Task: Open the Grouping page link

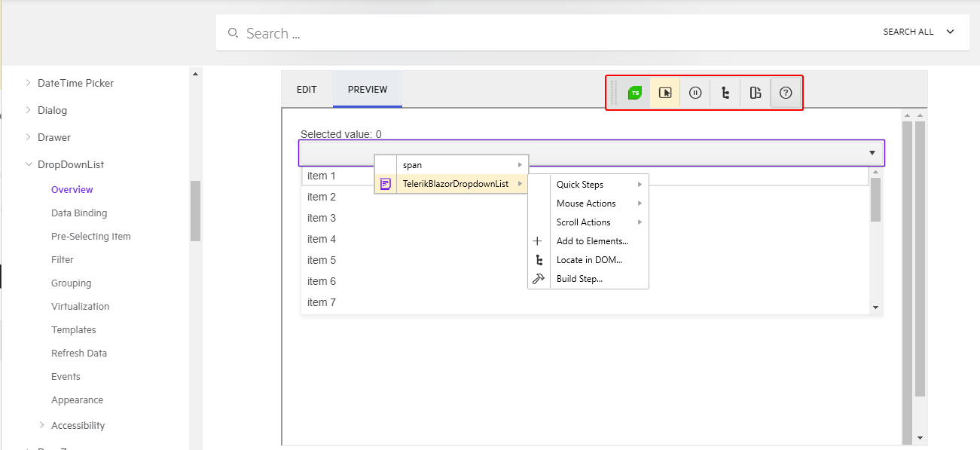Action: 72,283
